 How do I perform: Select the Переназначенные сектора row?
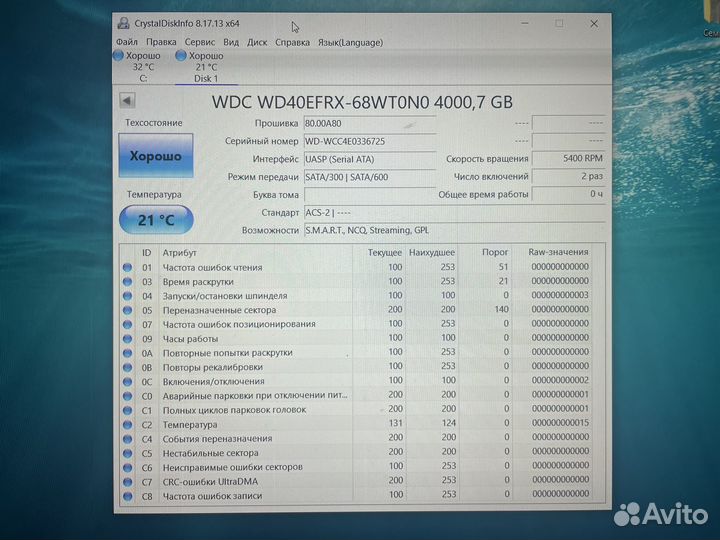356,310
